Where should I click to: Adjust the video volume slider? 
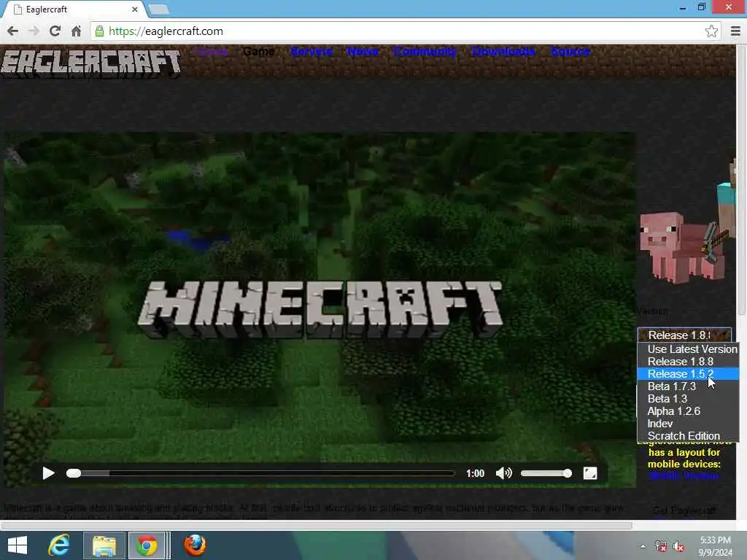point(546,473)
